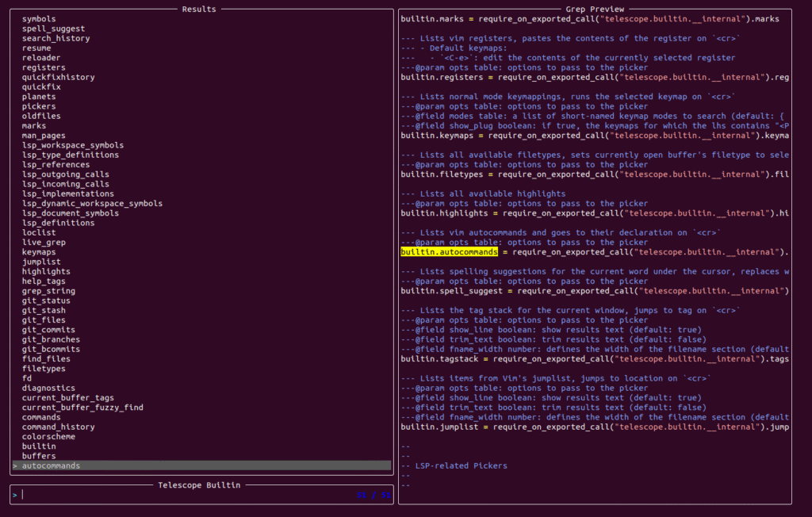812x517 pixels.
Task: Select the keymaps item in results
Action: [x=39, y=252]
